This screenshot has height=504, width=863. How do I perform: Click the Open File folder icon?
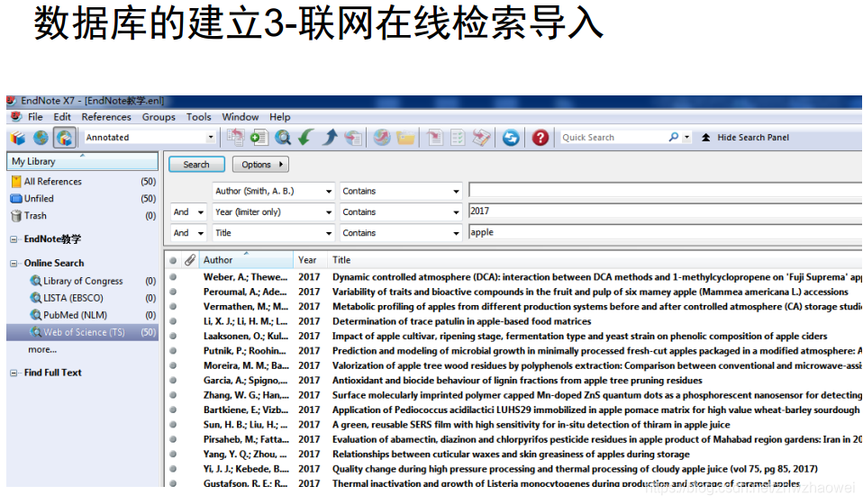click(405, 138)
